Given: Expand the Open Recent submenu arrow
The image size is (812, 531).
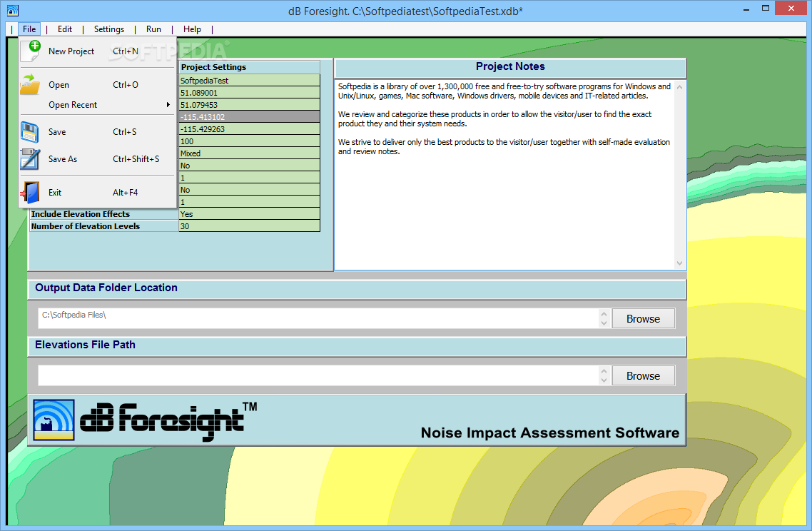Looking at the screenshot, I should (168, 105).
